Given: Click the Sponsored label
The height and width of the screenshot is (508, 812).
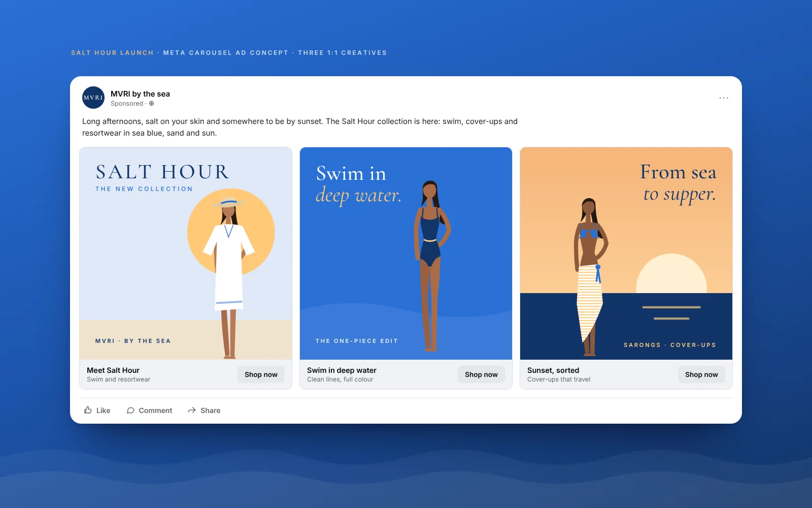Looking at the screenshot, I should click(127, 104).
